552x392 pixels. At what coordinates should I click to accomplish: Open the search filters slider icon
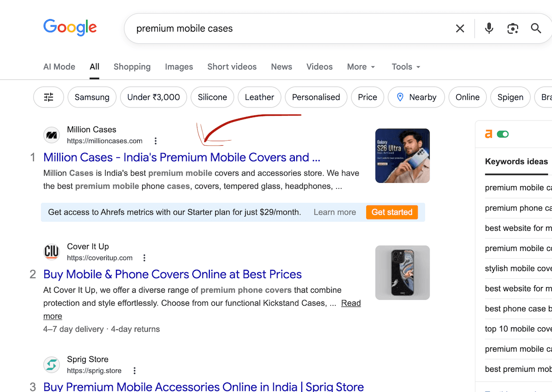click(48, 97)
